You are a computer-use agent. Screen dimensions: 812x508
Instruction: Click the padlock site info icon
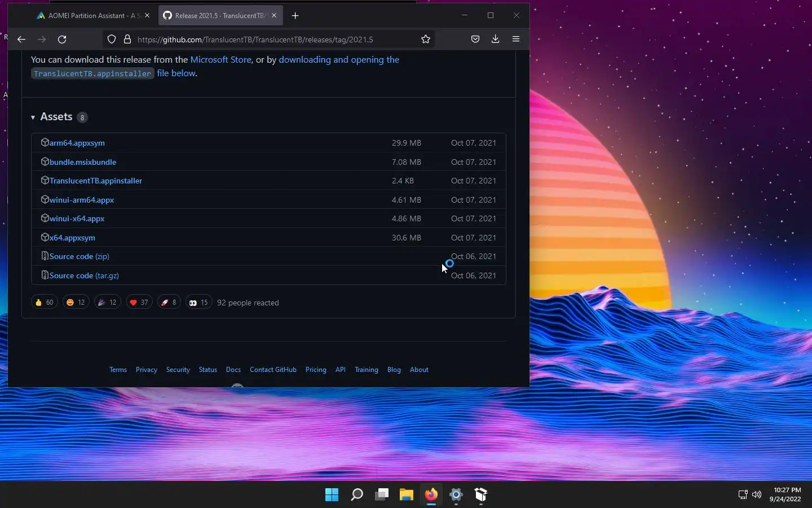point(127,40)
